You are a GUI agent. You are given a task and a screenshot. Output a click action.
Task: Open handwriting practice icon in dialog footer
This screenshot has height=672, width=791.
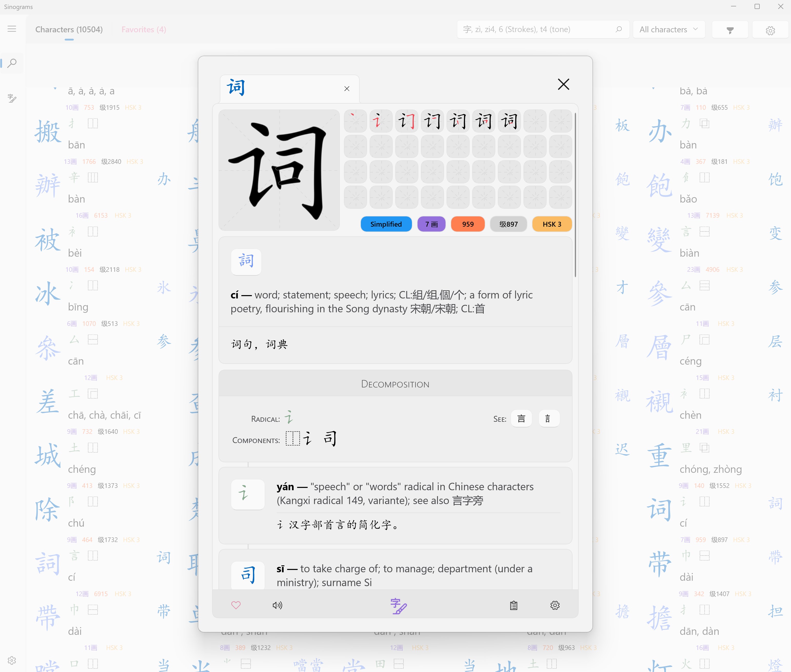click(398, 606)
